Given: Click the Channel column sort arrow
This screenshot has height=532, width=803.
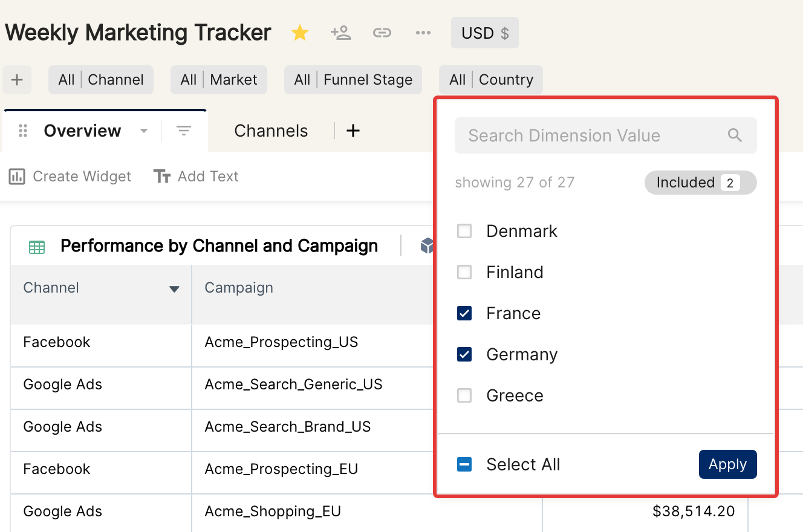Looking at the screenshot, I should point(174,289).
